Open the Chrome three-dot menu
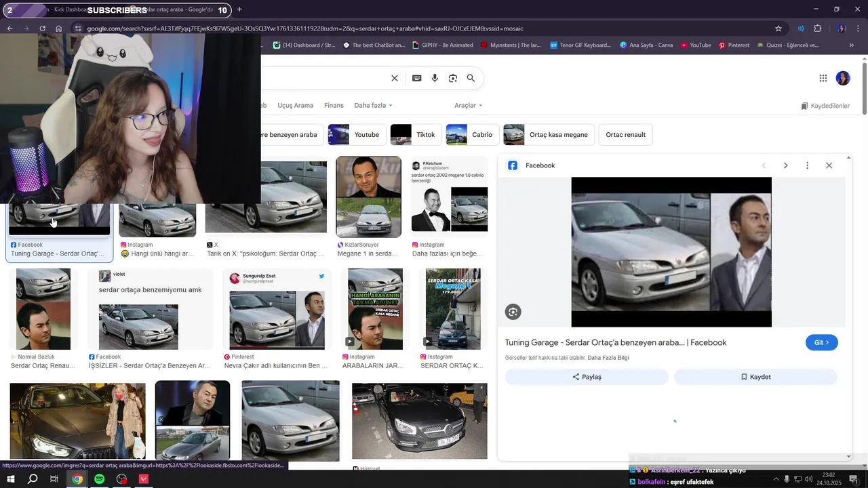 [859, 28]
